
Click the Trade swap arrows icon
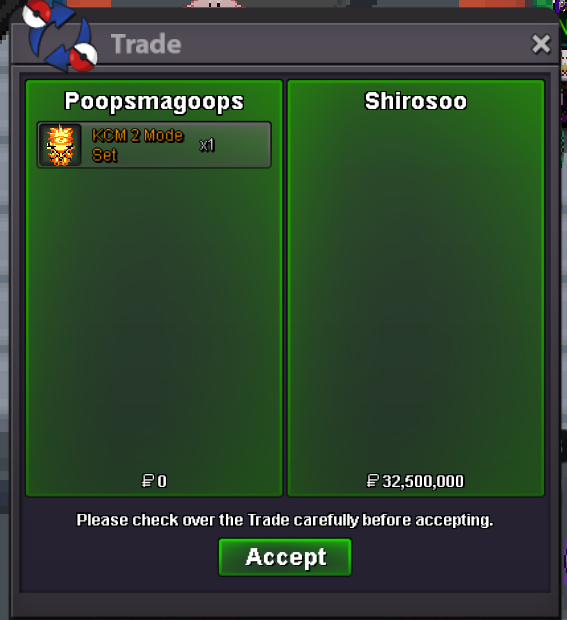59,36
